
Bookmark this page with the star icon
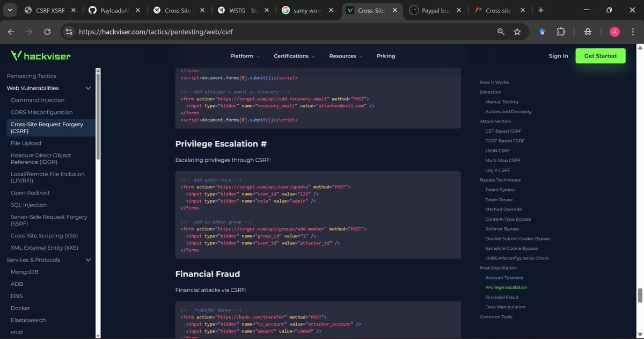click(517, 32)
